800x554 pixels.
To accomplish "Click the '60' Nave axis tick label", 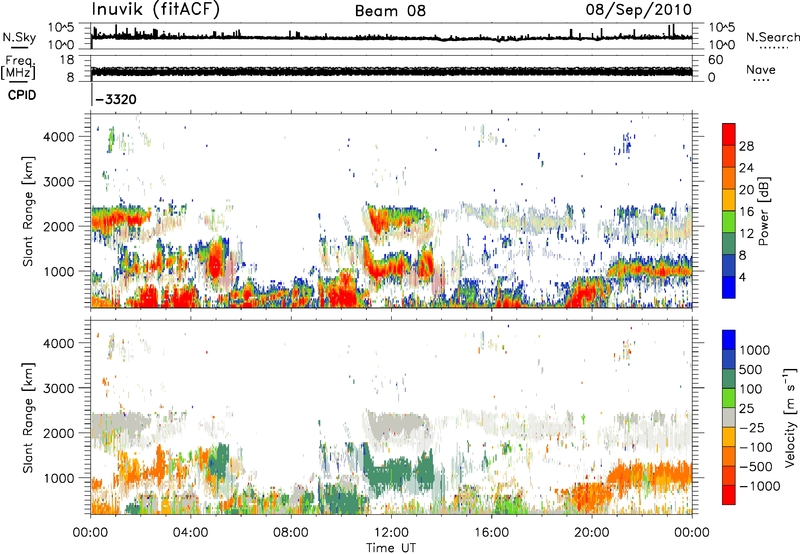I will coord(716,60).
